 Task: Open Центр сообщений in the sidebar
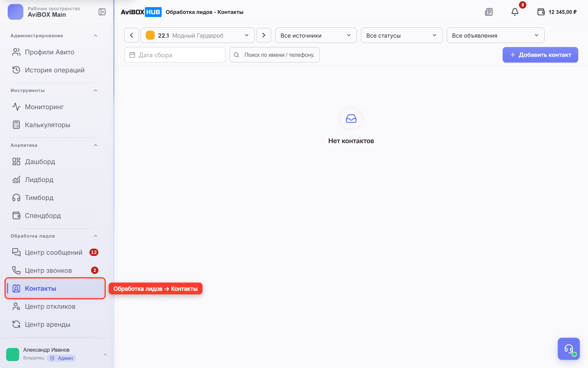coord(55,252)
